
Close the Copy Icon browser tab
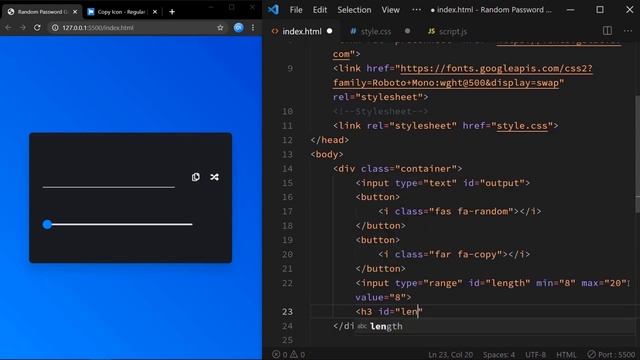tap(155, 12)
